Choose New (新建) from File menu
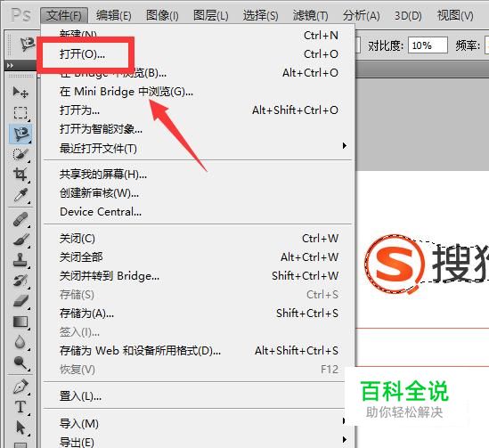This screenshot has height=448, width=489. coord(199,35)
